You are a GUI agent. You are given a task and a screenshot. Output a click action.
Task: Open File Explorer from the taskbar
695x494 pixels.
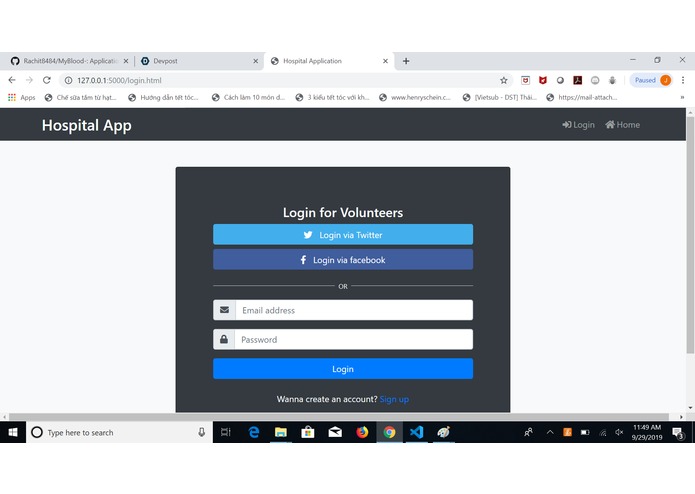281,432
